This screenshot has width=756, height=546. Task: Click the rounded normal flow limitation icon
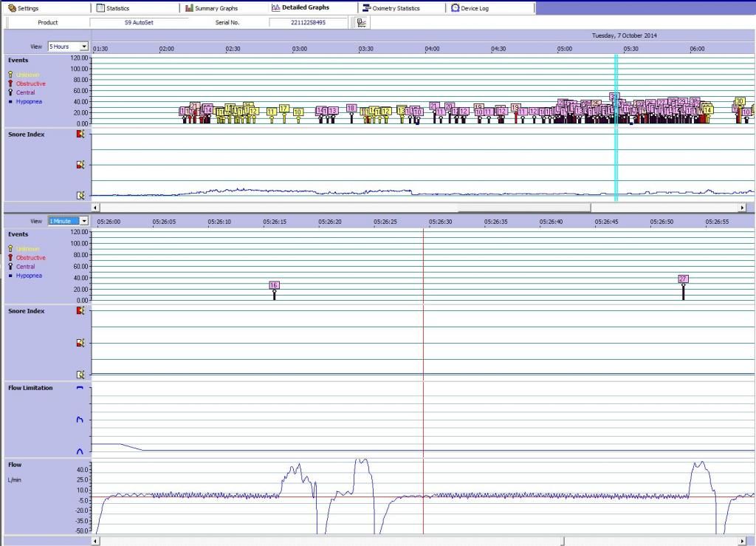[x=80, y=451]
